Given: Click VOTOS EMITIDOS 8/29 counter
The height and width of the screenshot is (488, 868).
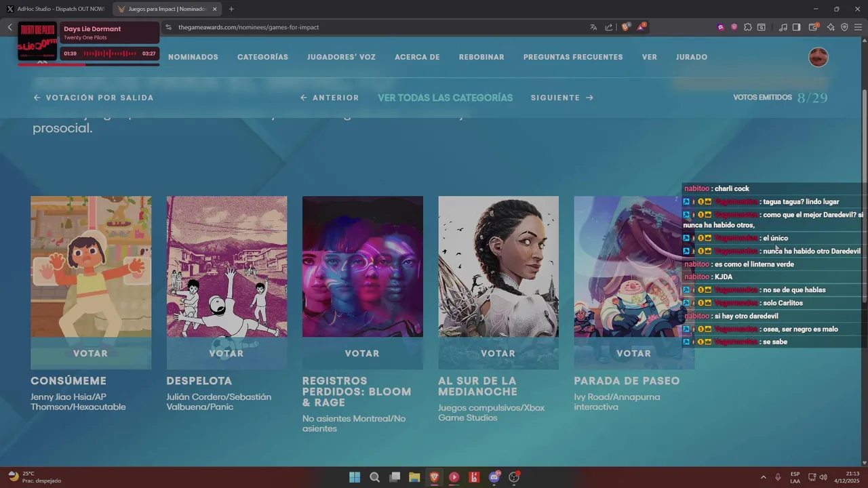Looking at the screenshot, I should click(781, 98).
